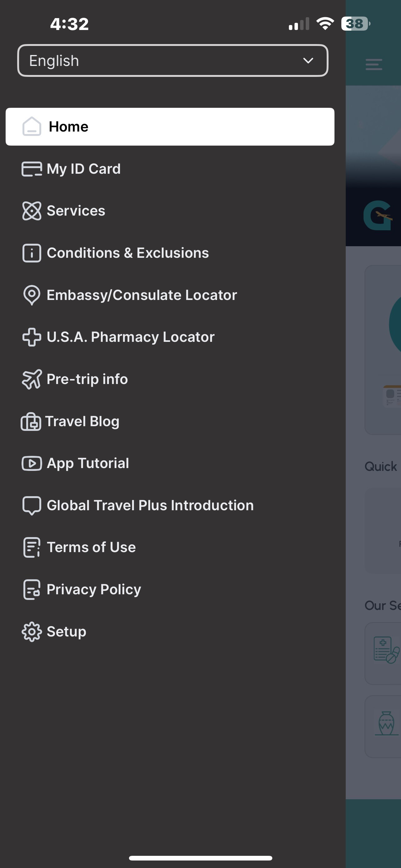Viewport: 401px width, 868px height.
Task: Tap the Conditions & Exclusions info icon
Action: tap(32, 253)
